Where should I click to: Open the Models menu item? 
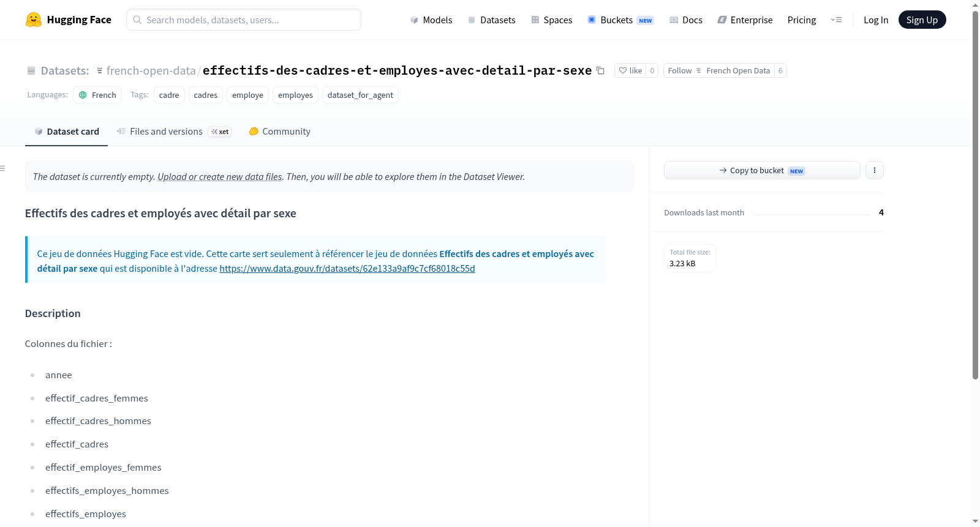pos(431,20)
